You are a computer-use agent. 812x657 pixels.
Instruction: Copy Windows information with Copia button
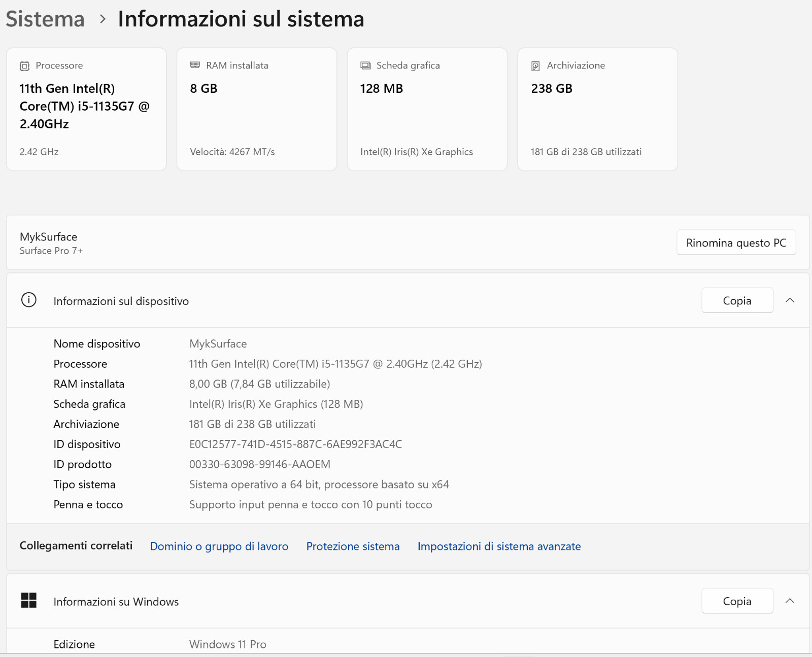(x=737, y=601)
